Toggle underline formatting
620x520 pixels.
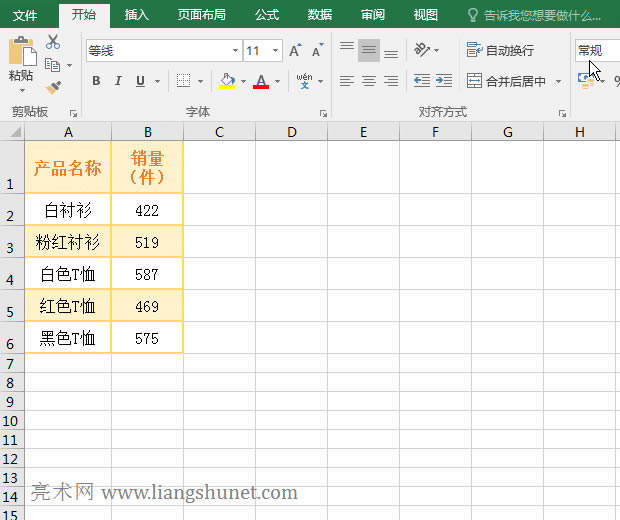tap(140, 81)
